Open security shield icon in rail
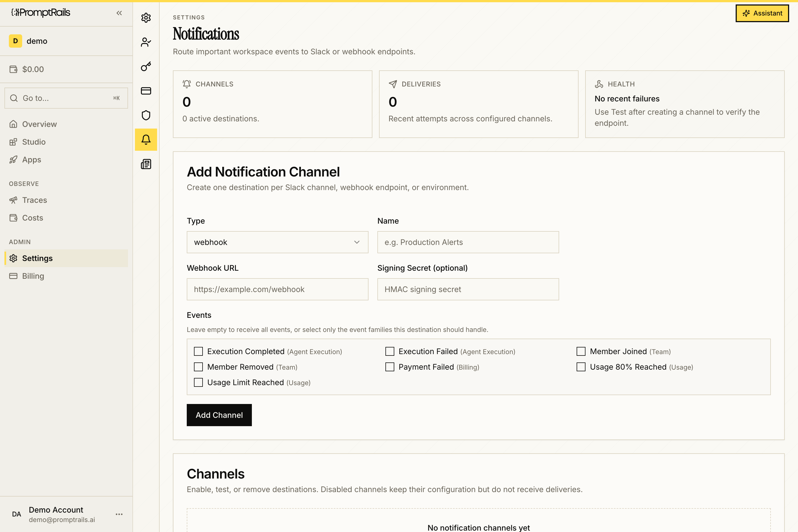The image size is (798, 532). [x=146, y=115]
